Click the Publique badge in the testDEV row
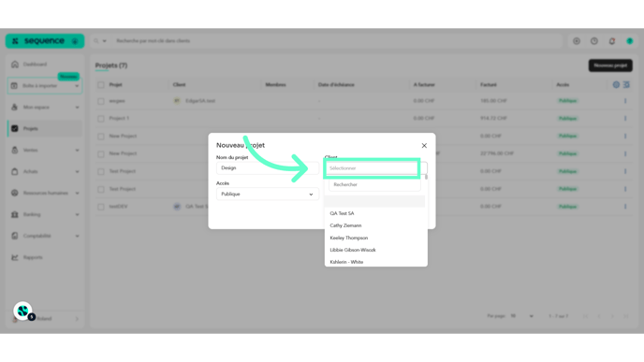The width and height of the screenshot is (644, 362). pyautogui.click(x=567, y=207)
